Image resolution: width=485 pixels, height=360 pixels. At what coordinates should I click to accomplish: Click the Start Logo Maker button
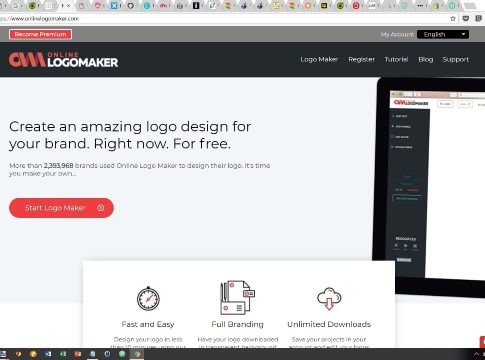pyautogui.click(x=61, y=208)
